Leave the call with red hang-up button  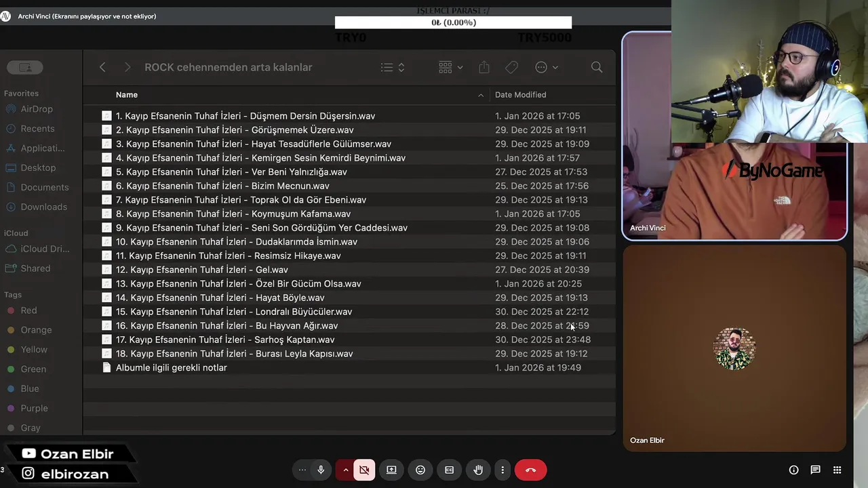530,470
